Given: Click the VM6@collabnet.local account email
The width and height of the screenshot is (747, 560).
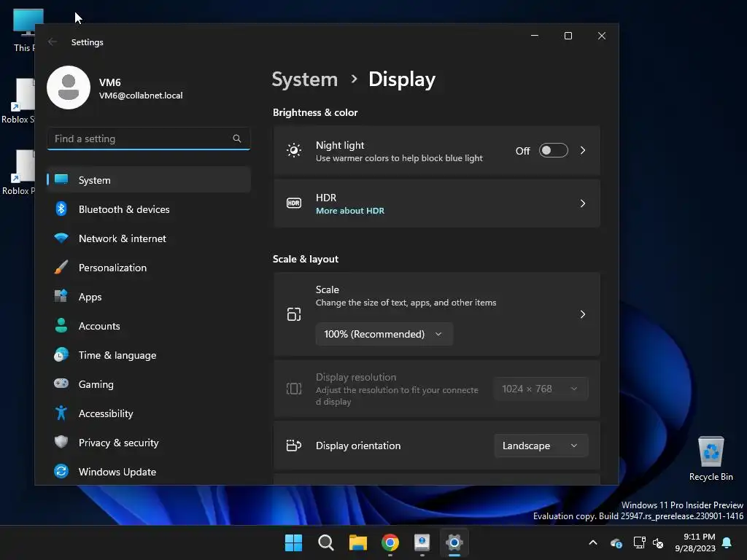Looking at the screenshot, I should coord(141,96).
